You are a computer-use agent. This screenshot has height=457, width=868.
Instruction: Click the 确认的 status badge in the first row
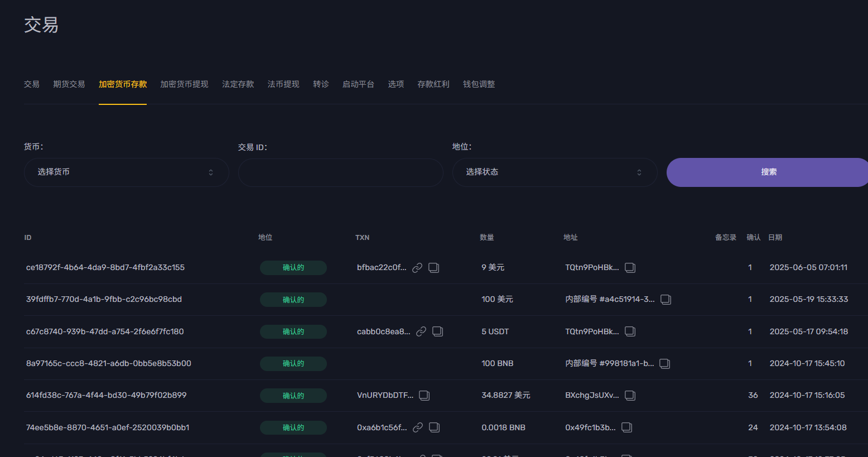coord(293,267)
